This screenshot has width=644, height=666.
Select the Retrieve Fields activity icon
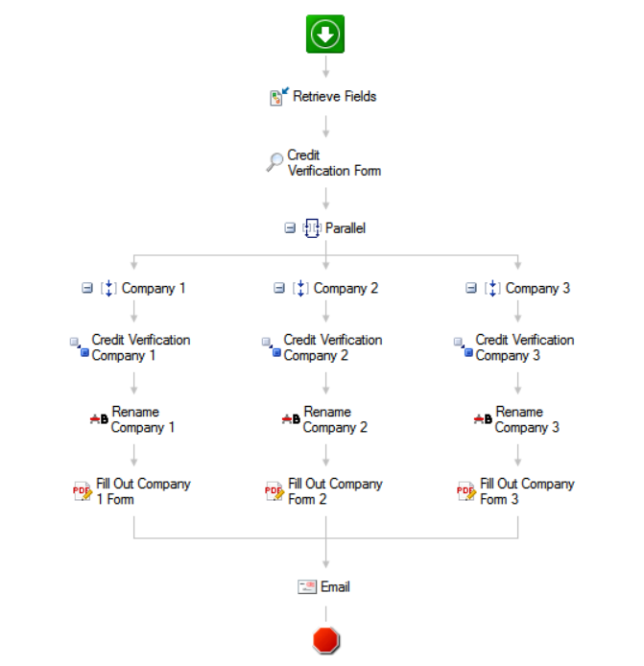tap(279, 96)
